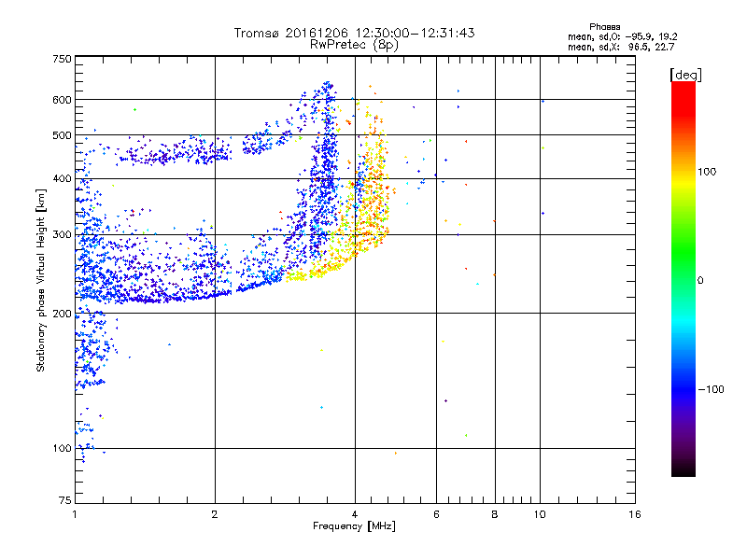
Task: Click the blue point at 600 km near 10 MHz
Action: [x=543, y=102]
